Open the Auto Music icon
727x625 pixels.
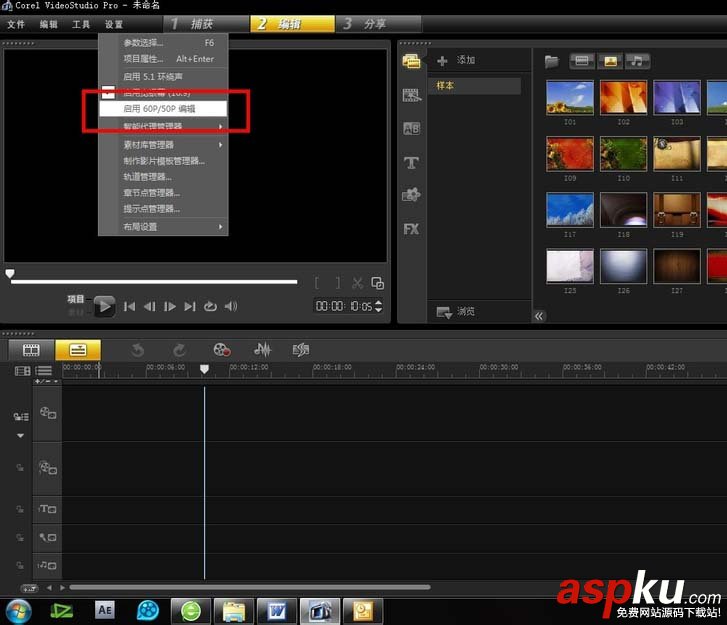click(301, 350)
